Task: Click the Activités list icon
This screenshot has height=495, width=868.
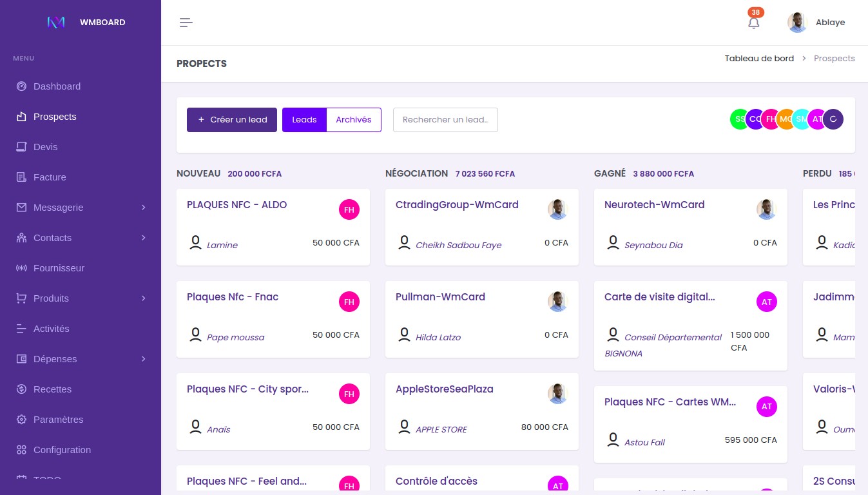Action: point(21,329)
